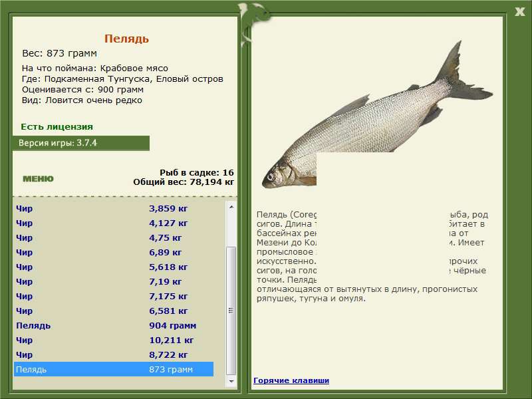Select the Чир 5,618 кг entry
The width and height of the screenshot is (532, 399).
tap(114, 267)
